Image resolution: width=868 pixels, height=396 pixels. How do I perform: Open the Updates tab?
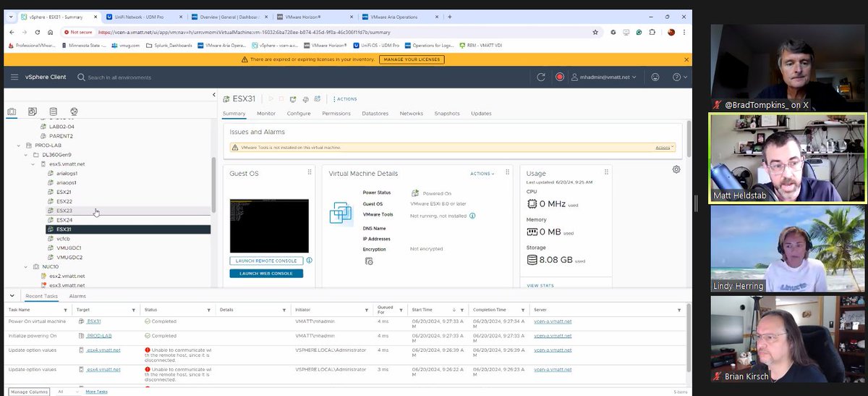point(481,114)
